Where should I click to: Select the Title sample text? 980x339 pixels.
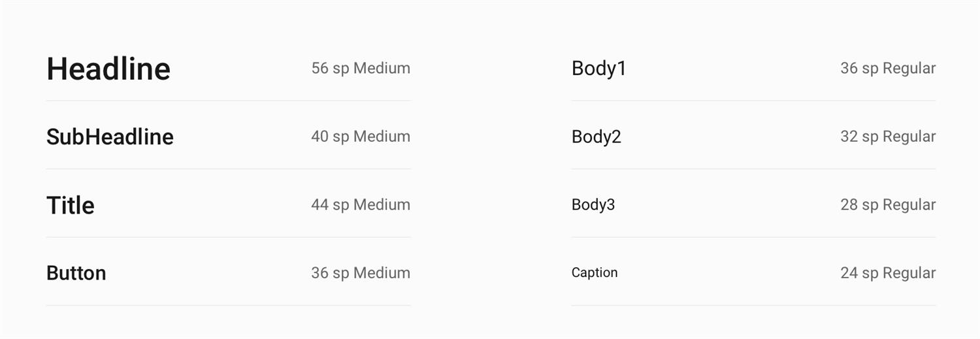click(x=71, y=205)
